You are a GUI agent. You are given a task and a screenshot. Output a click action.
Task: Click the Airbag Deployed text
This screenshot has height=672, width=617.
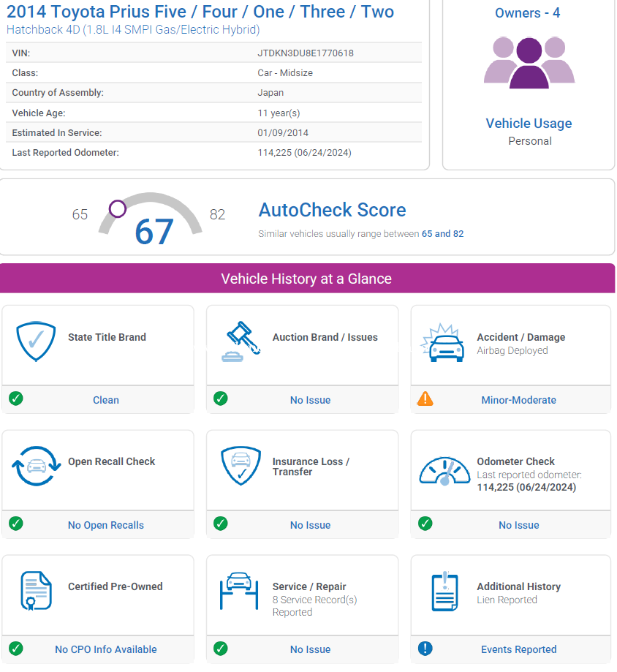[512, 350]
